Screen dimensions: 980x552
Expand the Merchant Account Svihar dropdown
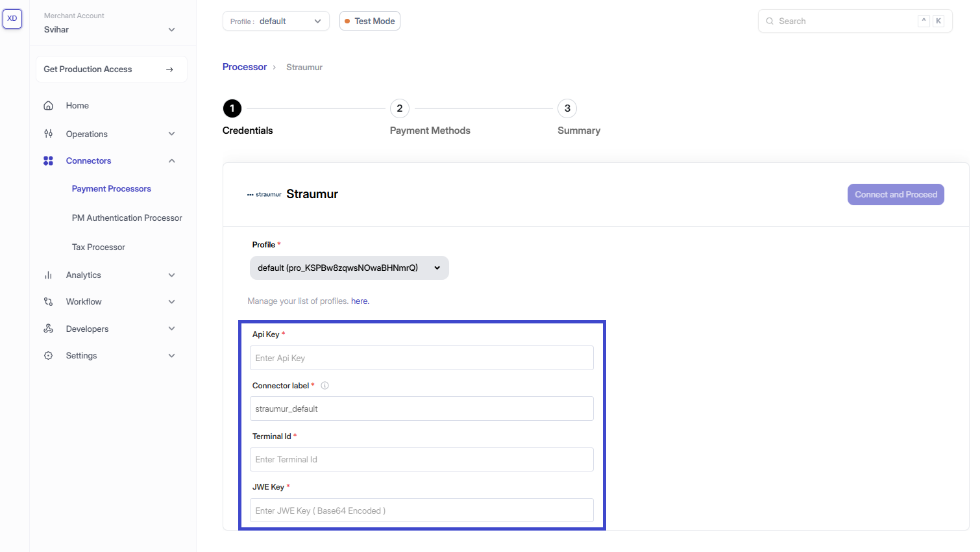pyautogui.click(x=171, y=30)
